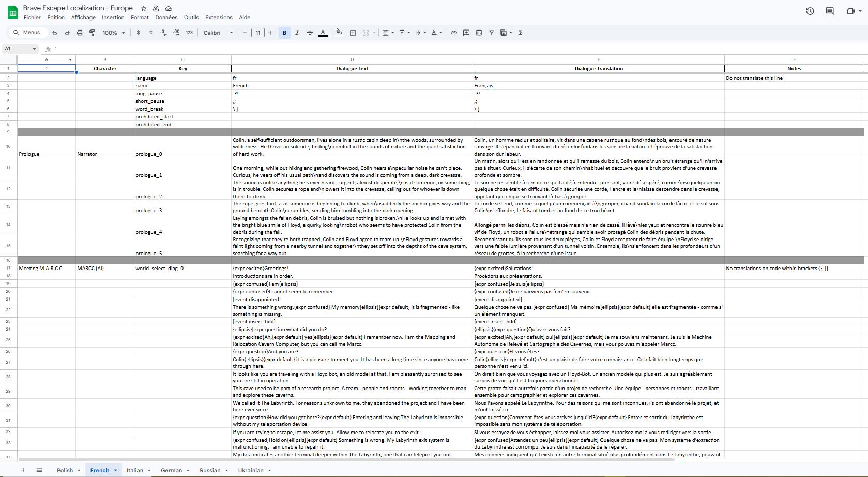Open the comments panel icon
868x477 pixels.
point(830,11)
